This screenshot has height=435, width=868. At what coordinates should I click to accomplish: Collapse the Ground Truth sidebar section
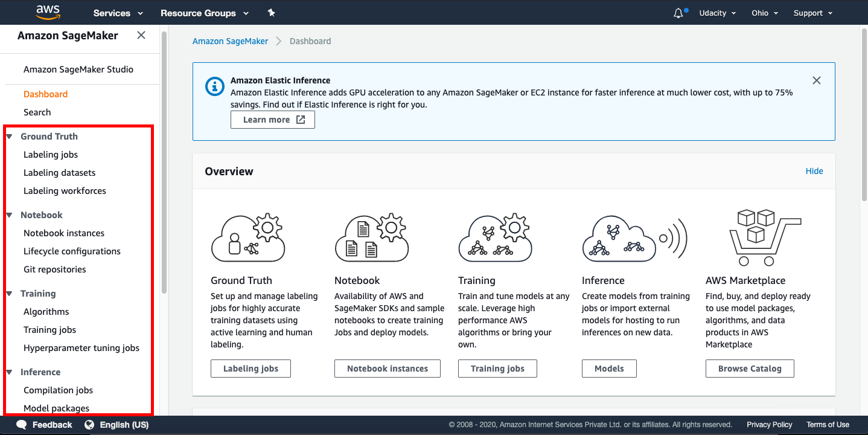pyautogui.click(x=10, y=137)
